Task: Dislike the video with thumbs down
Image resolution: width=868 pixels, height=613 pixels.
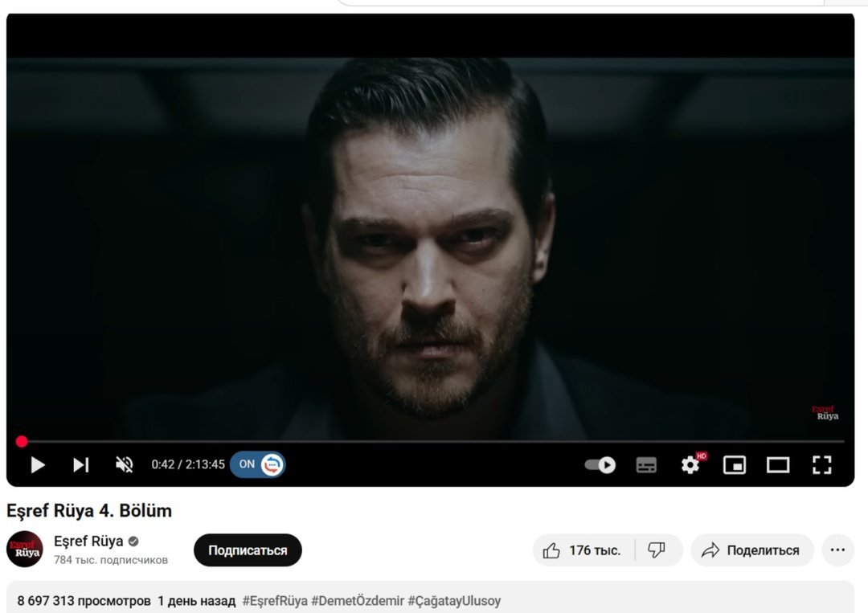Action: point(657,550)
